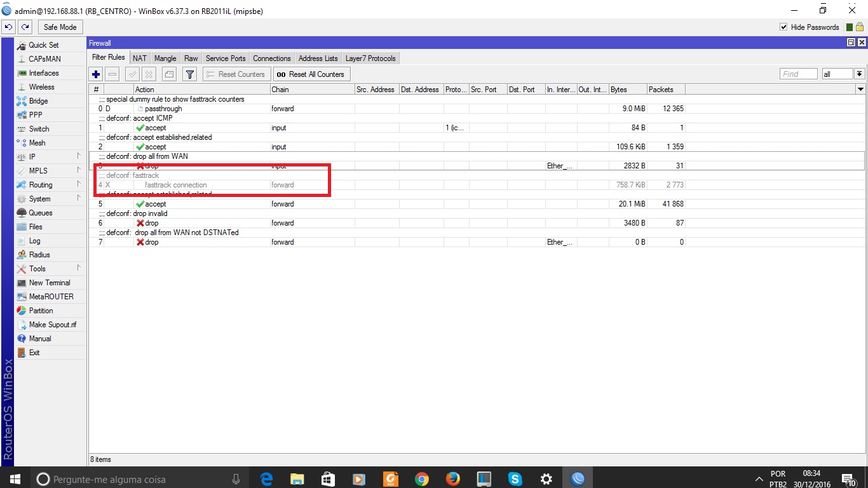Click the Comment toolbar button
The image size is (868, 488).
(169, 74)
